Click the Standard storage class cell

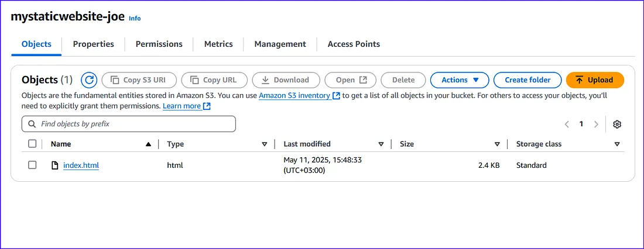(x=532, y=165)
